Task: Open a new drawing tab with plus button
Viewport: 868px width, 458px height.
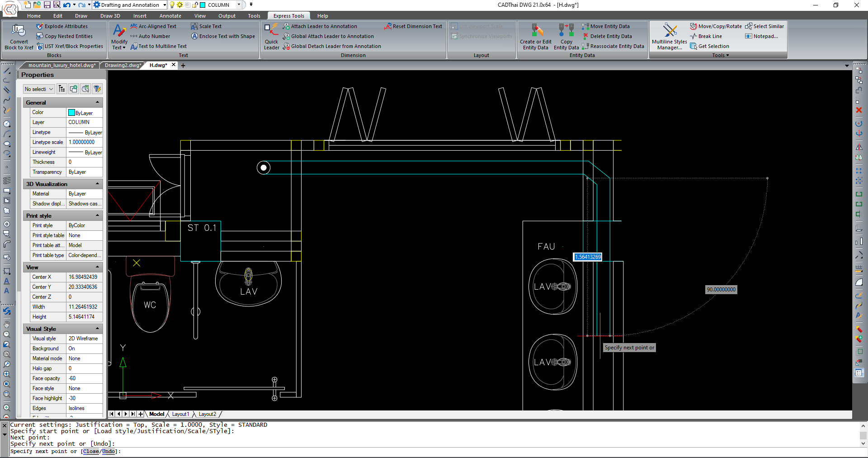Action: pos(183,66)
